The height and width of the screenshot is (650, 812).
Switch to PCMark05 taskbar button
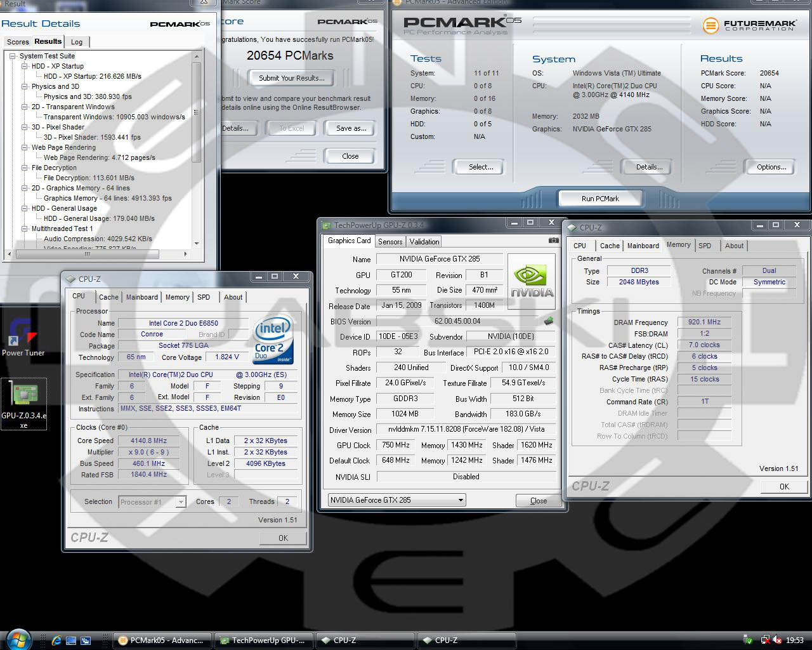pos(162,640)
